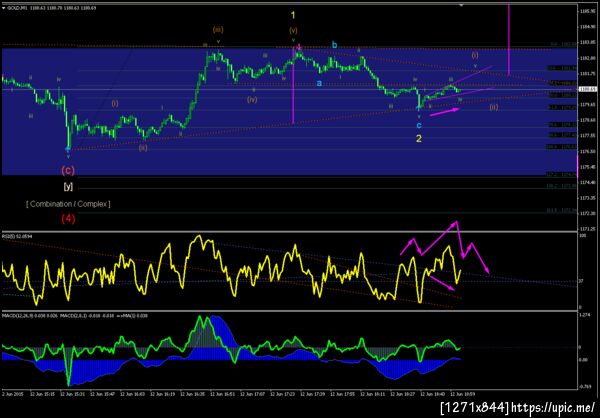
Task: Click the [ Combination / Complex ] text label
Action: (x=68, y=204)
